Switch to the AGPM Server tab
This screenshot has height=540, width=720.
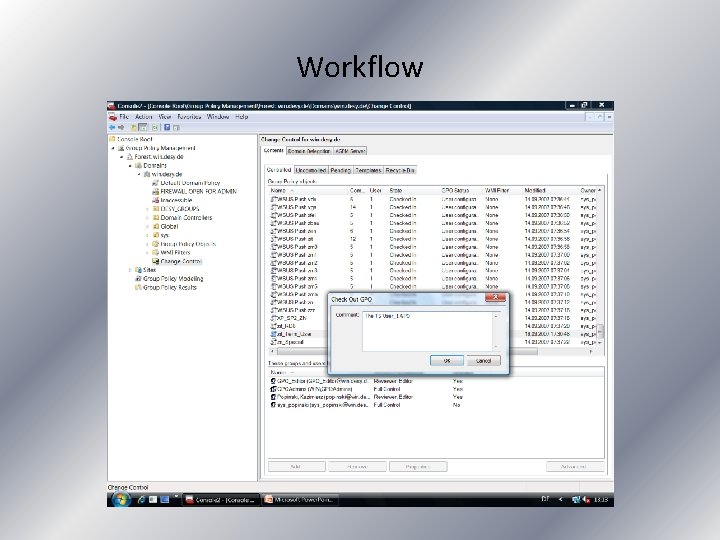pos(350,151)
